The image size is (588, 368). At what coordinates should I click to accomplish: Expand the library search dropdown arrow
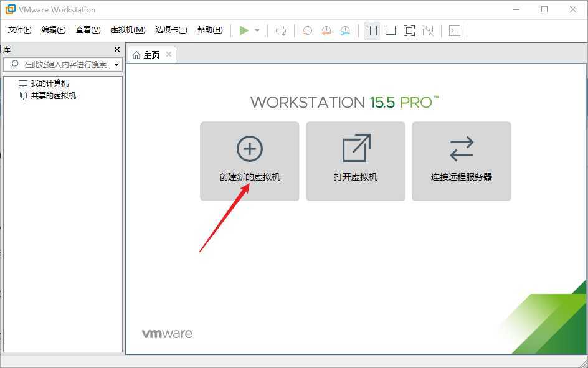117,65
